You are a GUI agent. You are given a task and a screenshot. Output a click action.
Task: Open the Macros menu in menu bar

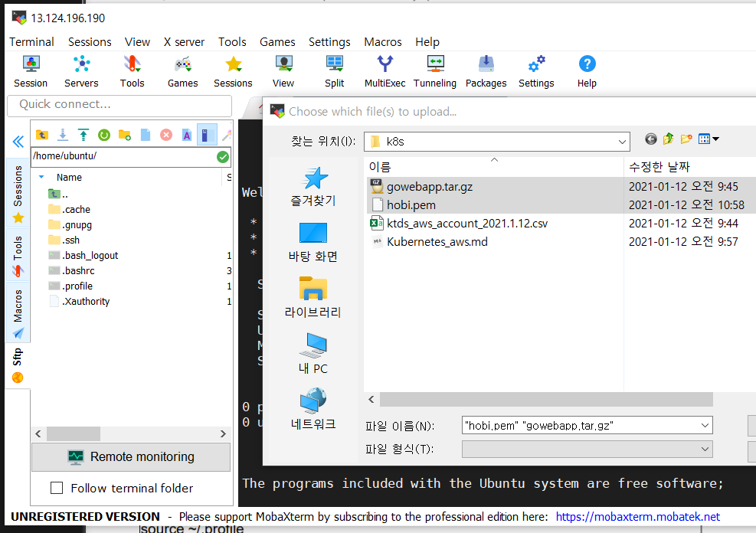pos(383,42)
